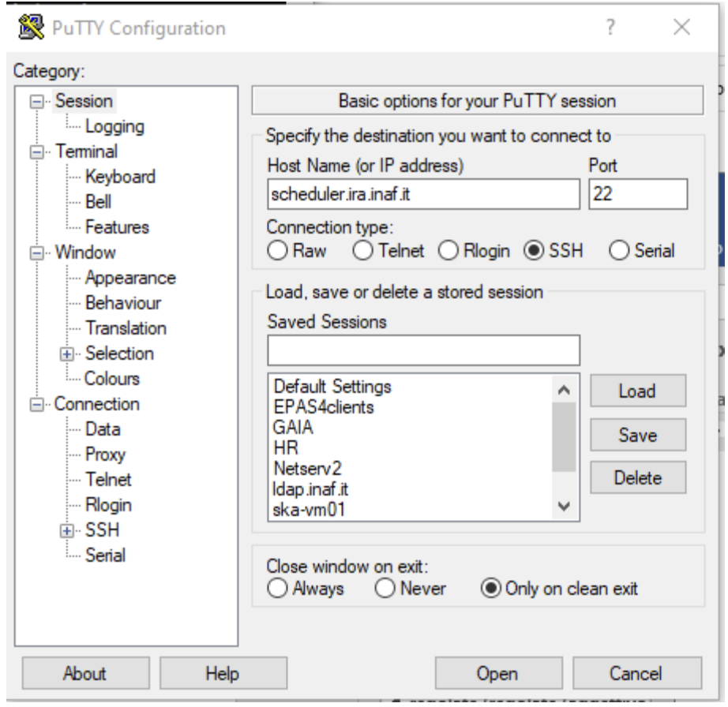Open the SSH connection
728x707 pixels.
click(x=499, y=673)
